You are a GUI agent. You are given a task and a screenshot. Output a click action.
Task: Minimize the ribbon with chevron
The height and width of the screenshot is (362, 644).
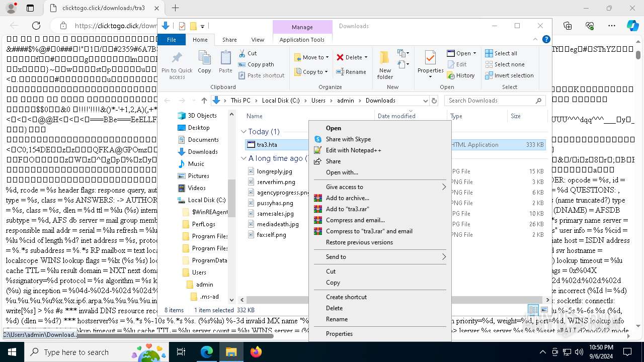(535, 39)
